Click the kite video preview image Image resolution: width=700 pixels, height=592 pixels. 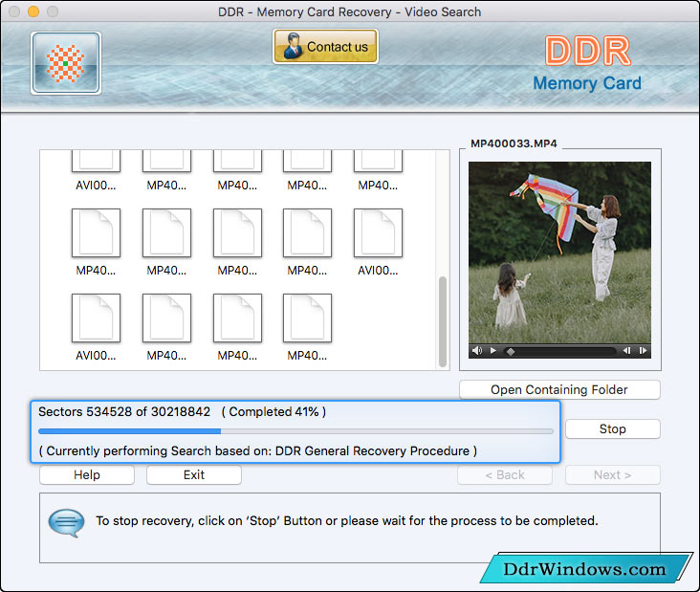point(559,252)
